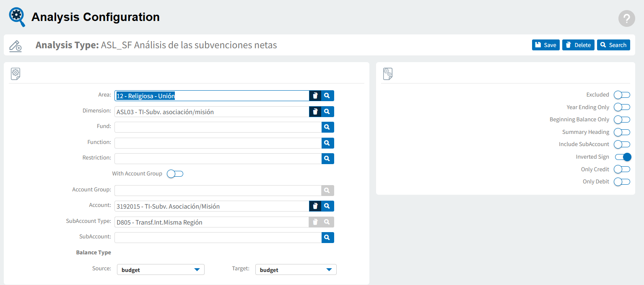
Task: Search for an Area with magnifier icon
Action: (x=327, y=96)
